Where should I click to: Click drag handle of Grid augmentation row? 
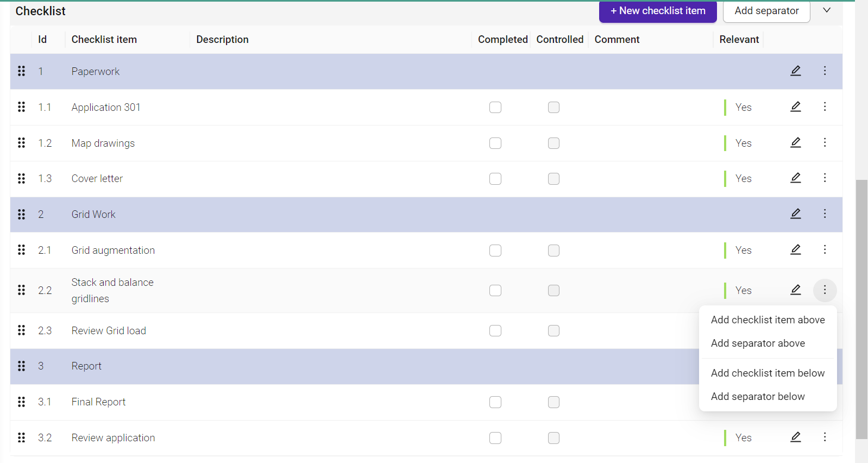pos(21,250)
